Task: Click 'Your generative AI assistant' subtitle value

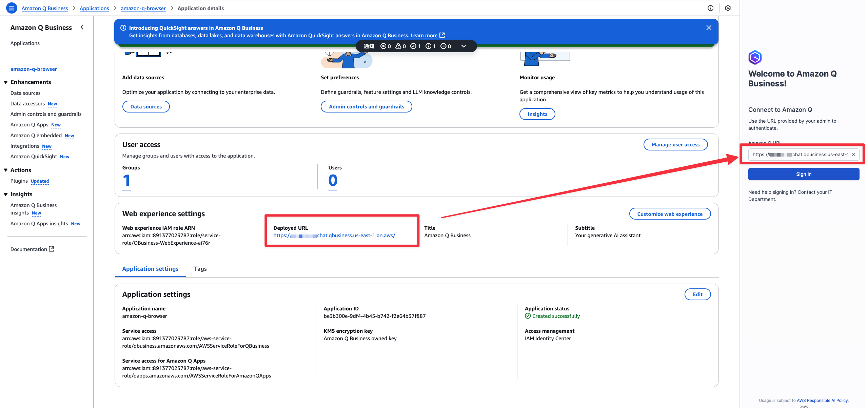Action: tap(608, 235)
